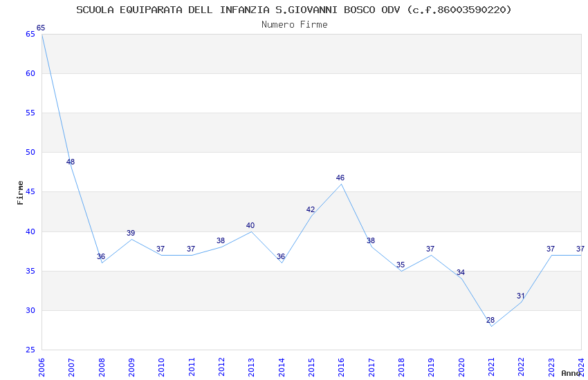
Task: Click the lowest value 28 data label
Action: point(490,321)
